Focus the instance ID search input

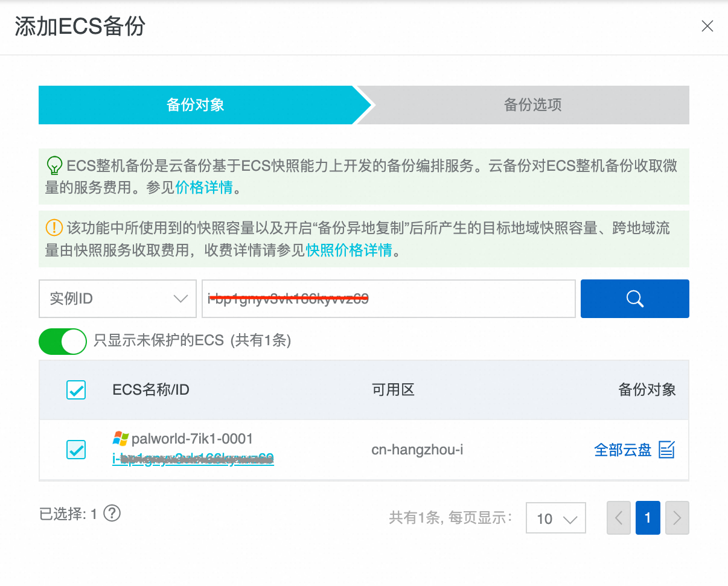click(x=389, y=299)
